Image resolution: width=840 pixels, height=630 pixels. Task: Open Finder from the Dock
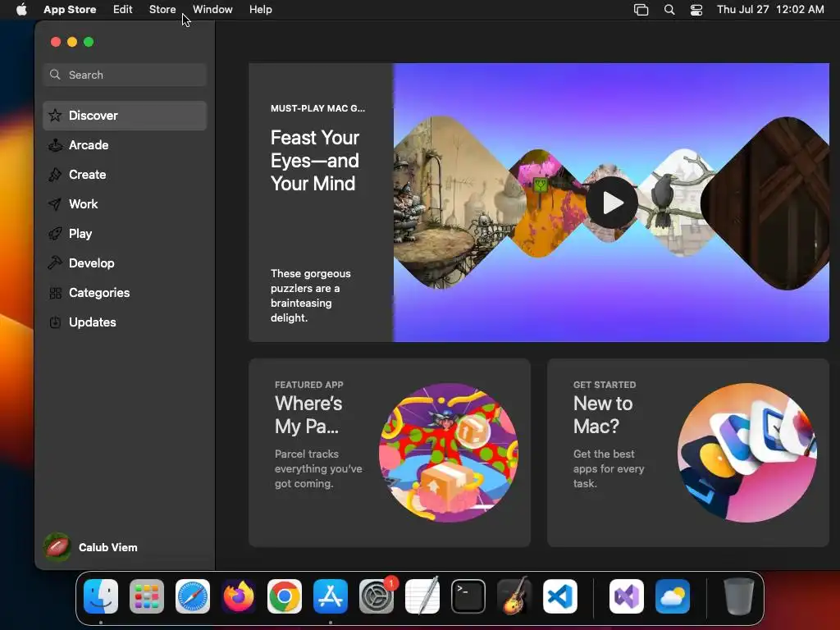[101, 596]
